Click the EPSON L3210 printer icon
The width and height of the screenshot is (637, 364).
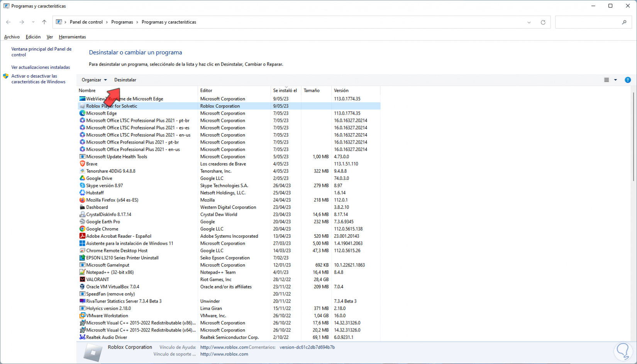point(82,258)
